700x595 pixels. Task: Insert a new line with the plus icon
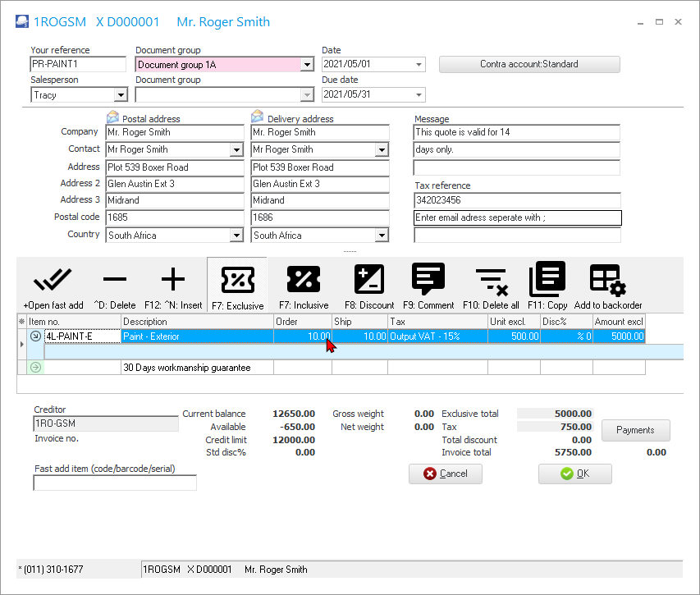173,281
